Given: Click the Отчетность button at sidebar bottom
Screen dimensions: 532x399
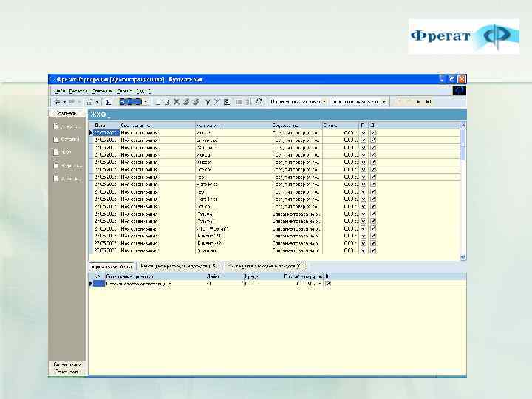Looking at the screenshot, I should (x=67, y=372).
